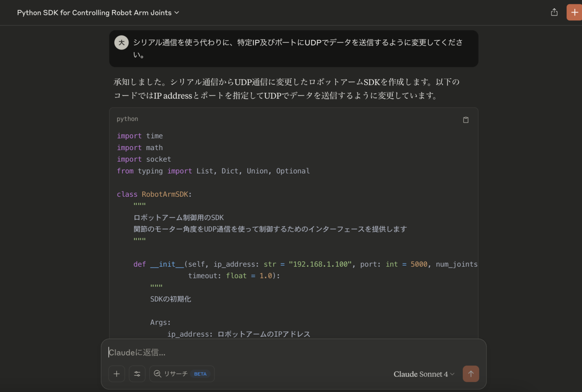Click the timeout: float = 1.0 line
Screen dimensions: 582x392
tap(234, 276)
